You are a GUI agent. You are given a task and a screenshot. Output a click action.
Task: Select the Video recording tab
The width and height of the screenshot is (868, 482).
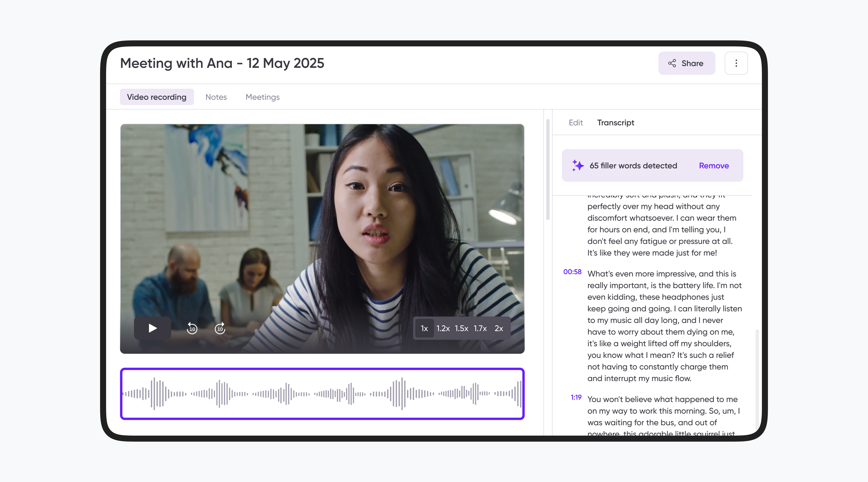(x=157, y=97)
